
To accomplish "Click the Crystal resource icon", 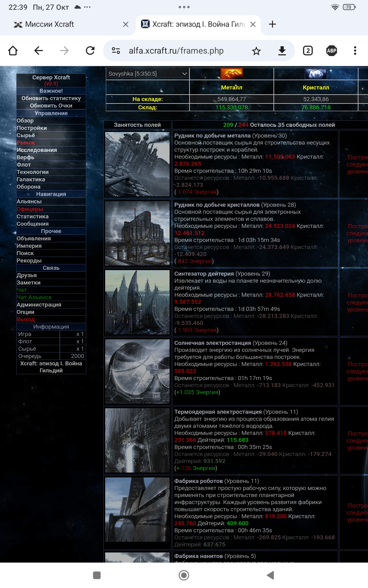I will coord(316,74).
